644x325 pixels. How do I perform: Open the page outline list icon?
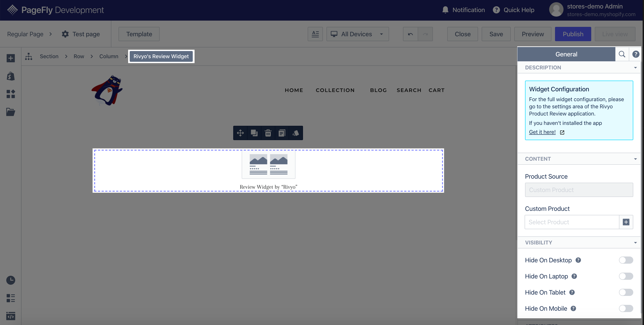[11, 298]
